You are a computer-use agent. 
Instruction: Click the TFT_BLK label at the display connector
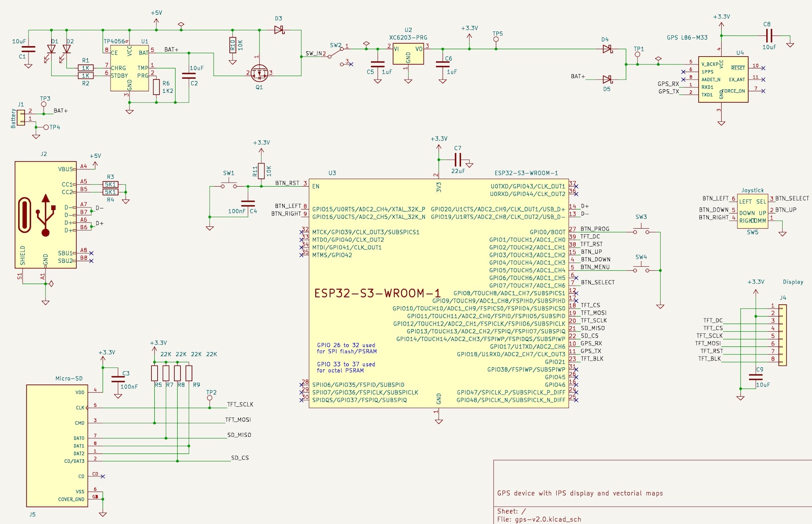(709, 359)
